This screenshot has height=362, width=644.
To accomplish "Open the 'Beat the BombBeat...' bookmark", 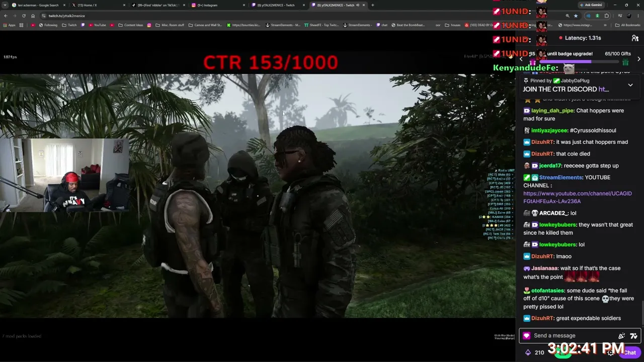I will [408, 25].
